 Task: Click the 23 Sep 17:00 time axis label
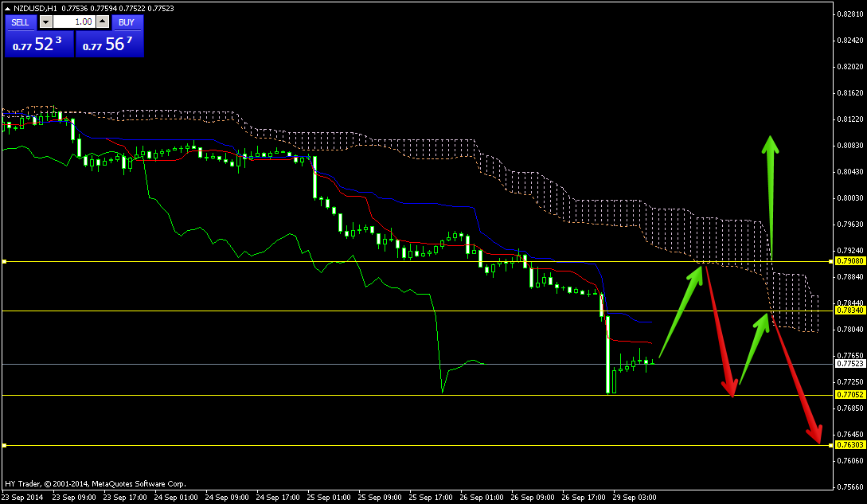click(125, 498)
